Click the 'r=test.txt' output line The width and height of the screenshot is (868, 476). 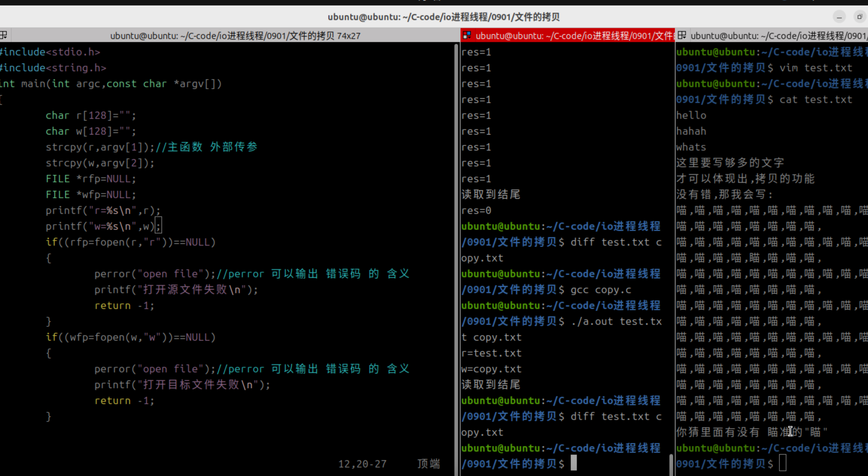point(491,353)
